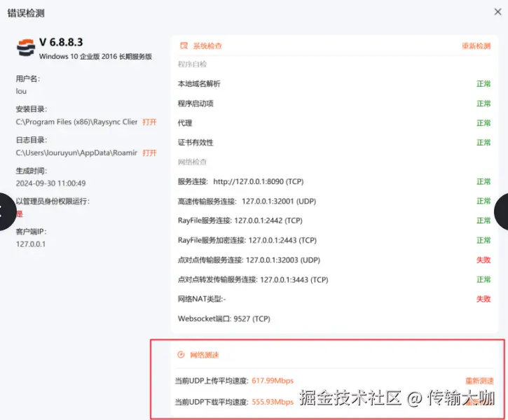Click Windows 10 企业版 2016 长期服务版 text
The height and width of the screenshot is (420, 508).
(x=95, y=56)
